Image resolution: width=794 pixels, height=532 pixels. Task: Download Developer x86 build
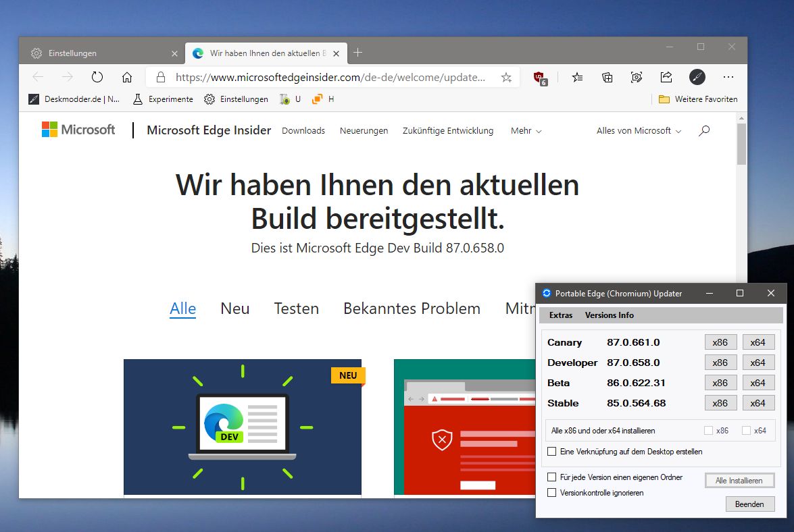click(x=720, y=363)
